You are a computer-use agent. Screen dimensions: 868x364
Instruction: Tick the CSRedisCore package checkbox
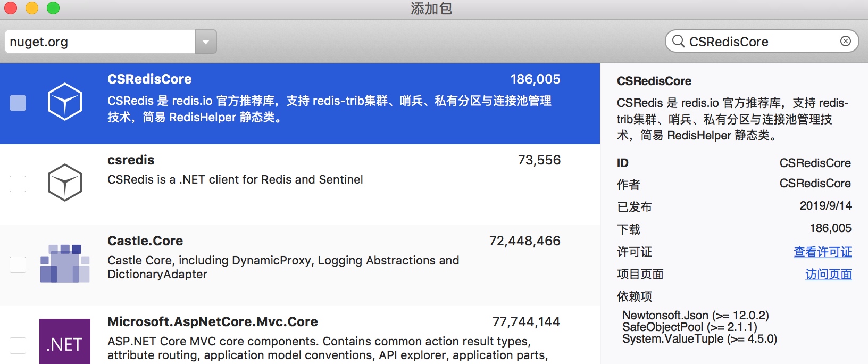(18, 103)
